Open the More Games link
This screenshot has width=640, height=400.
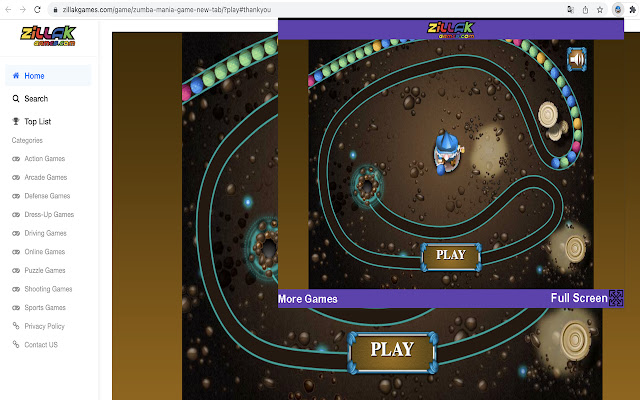tap(308, 299)
